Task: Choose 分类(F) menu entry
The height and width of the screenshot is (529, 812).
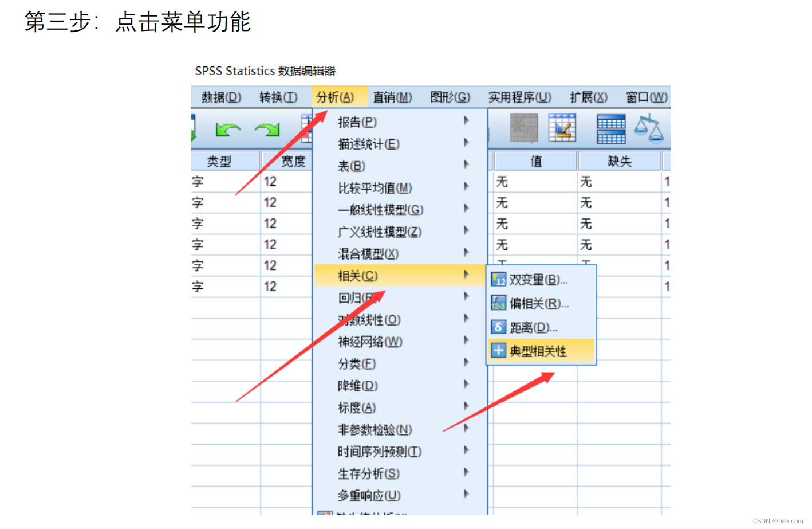Action: click(400, 364)
